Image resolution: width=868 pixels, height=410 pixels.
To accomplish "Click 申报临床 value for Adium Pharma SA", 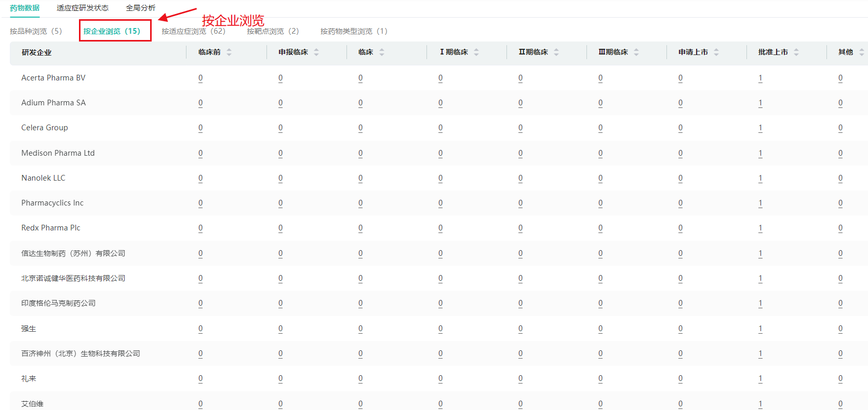I will (x=281, y=103).
